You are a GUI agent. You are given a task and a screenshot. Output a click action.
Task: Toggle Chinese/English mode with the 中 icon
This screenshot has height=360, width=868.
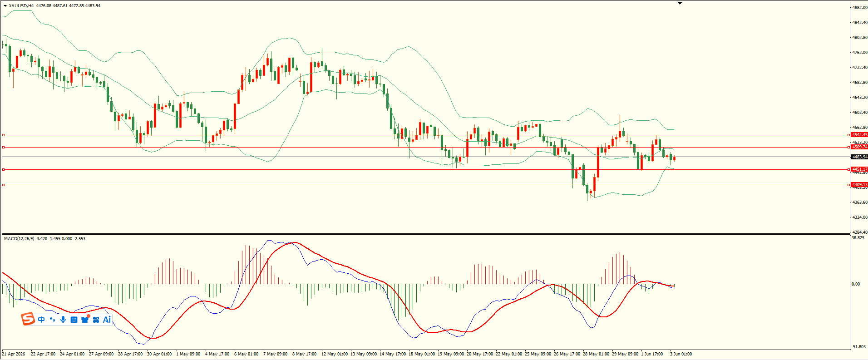click(41, 320)
